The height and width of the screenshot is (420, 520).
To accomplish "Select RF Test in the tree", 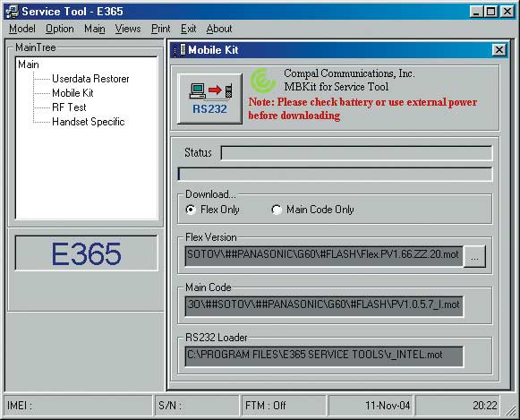I will [69, 107].
